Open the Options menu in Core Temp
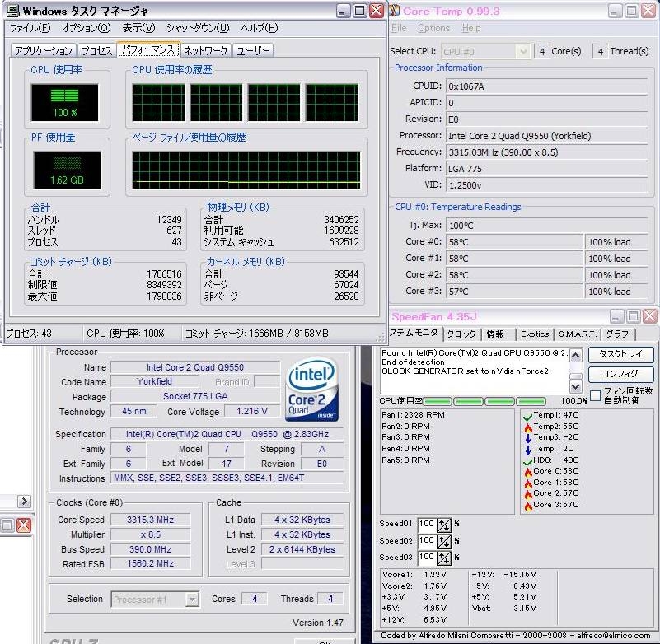 433,28
